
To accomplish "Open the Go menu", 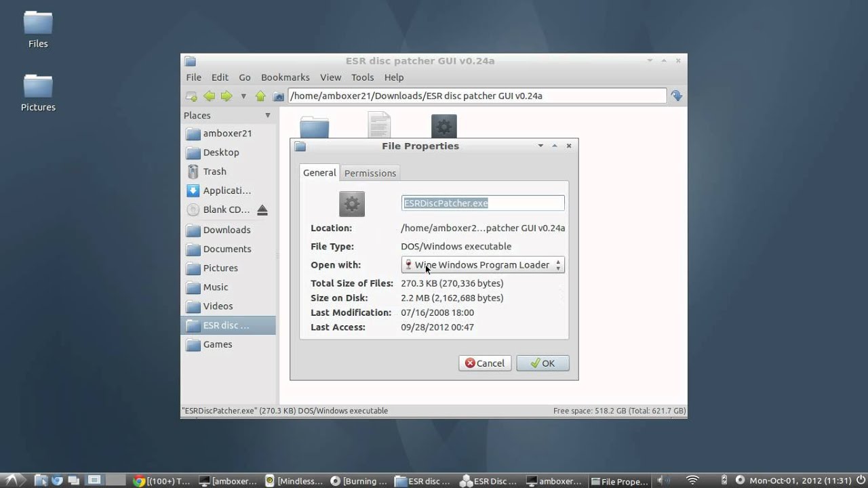I will pos(245,77).
